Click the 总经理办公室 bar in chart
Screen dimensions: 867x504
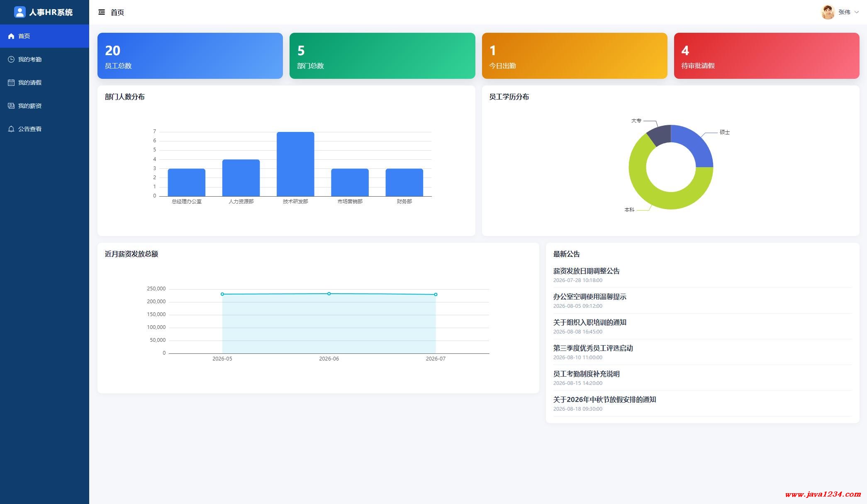click(x=187, y=183)
